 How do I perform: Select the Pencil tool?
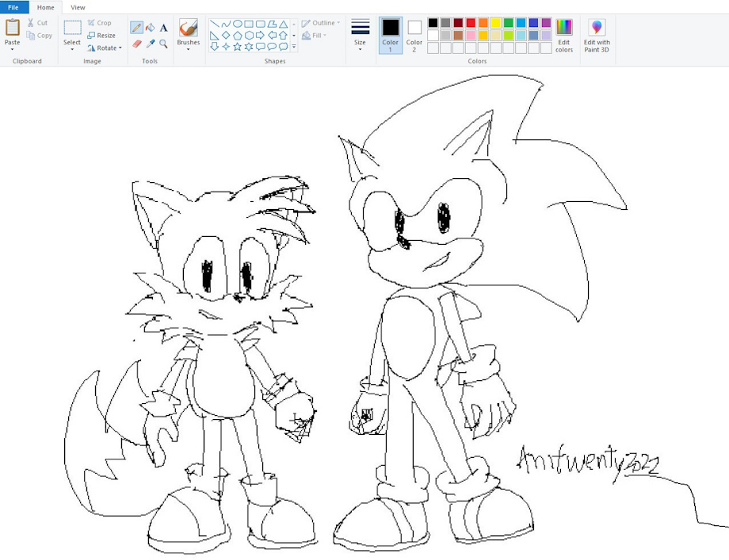pos(136,28)
